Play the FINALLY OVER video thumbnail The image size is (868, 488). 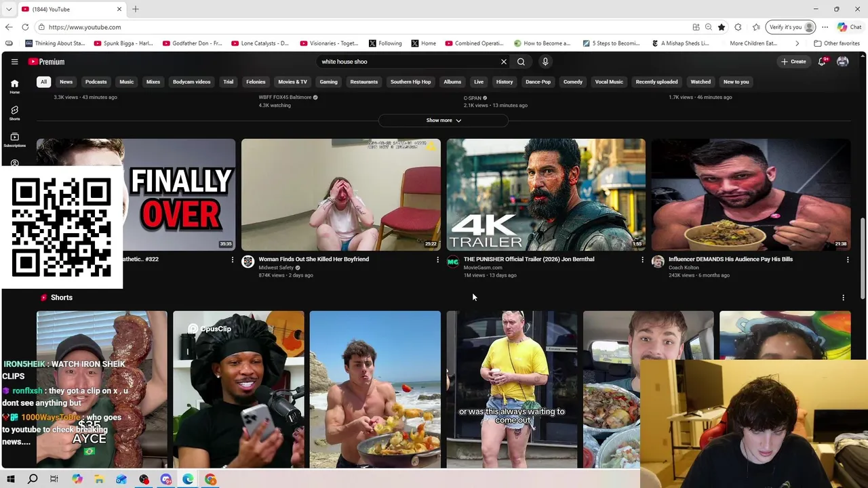coord(179,195)
